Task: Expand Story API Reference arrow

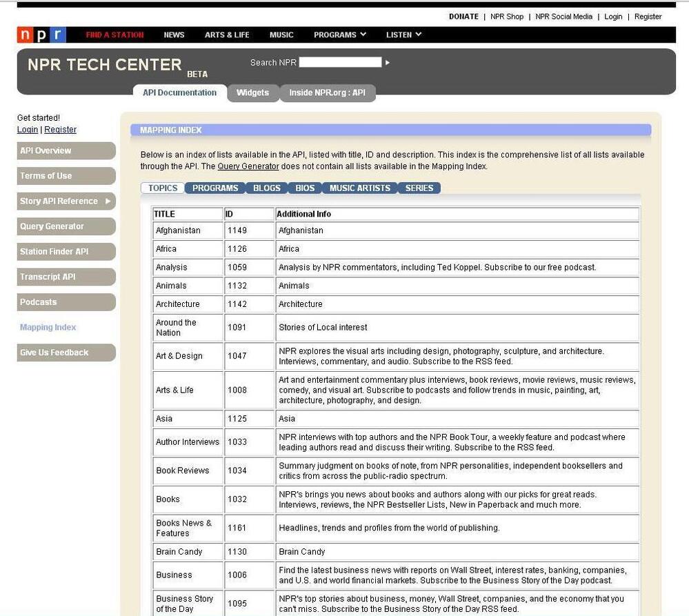Action: tap(108, 201)
